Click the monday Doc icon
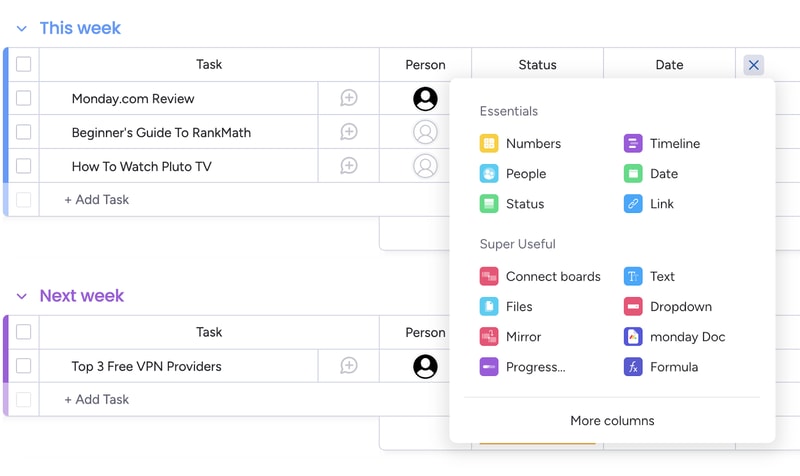800x476 pixels. coord(633,336)
